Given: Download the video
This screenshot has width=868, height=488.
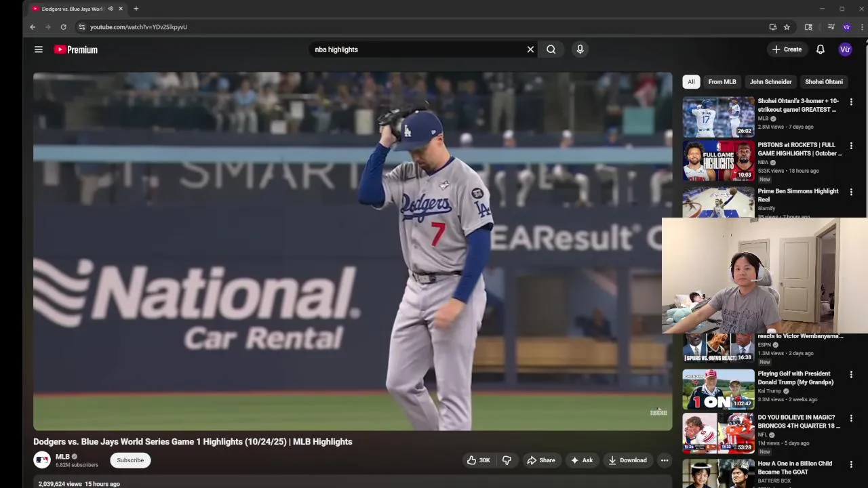Looking at the screenshot, I should (x=627, y=460).
